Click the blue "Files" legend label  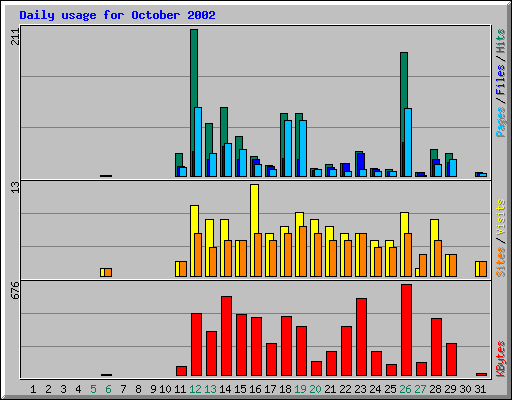(501, 80)
